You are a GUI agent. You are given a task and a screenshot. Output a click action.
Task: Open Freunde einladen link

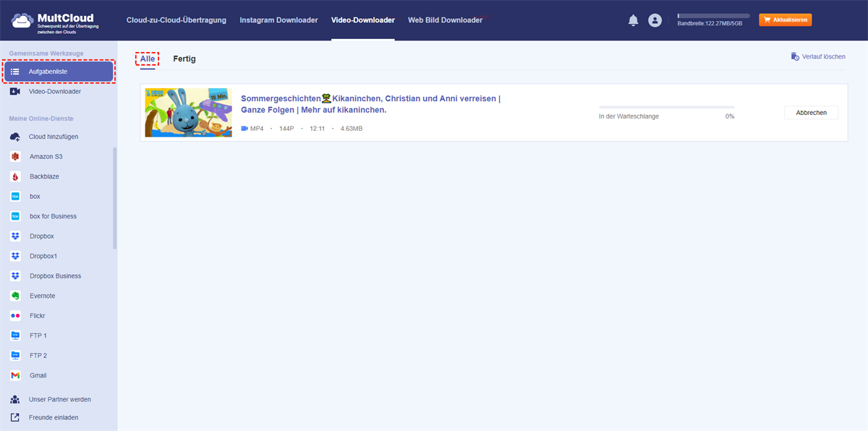54,417
